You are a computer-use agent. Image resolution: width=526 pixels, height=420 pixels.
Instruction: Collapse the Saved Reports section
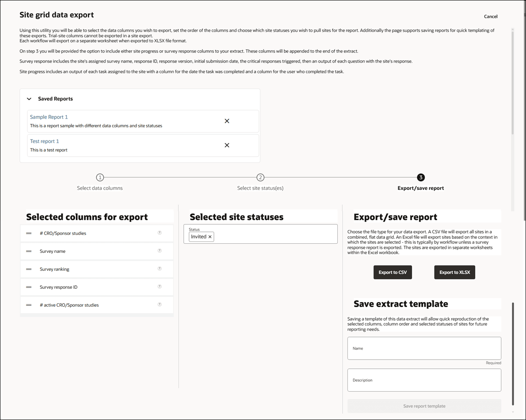29,98
